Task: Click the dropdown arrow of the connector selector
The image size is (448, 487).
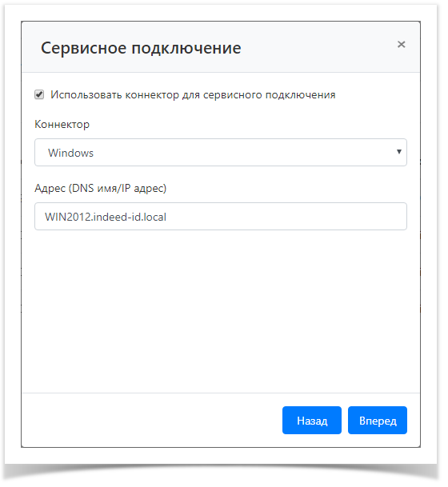Action: [x=399, y=152]
